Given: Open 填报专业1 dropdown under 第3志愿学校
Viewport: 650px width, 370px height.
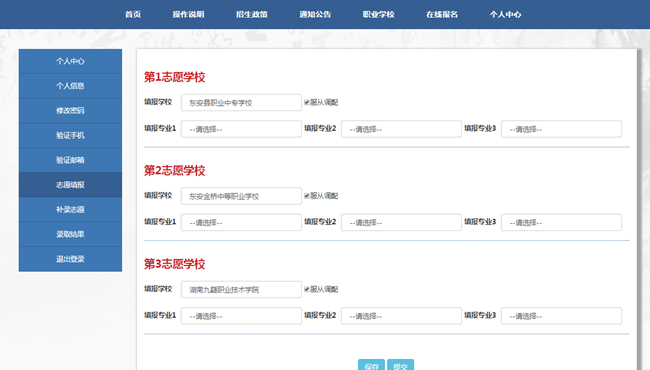Looking at the screenshot, I should point(241,316).
